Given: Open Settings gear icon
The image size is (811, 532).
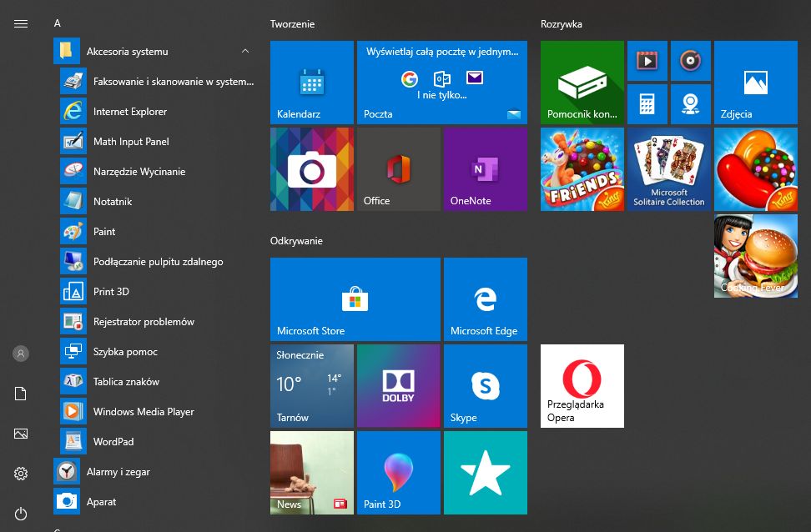Looking at the screenshot, I should pos(21,473).
